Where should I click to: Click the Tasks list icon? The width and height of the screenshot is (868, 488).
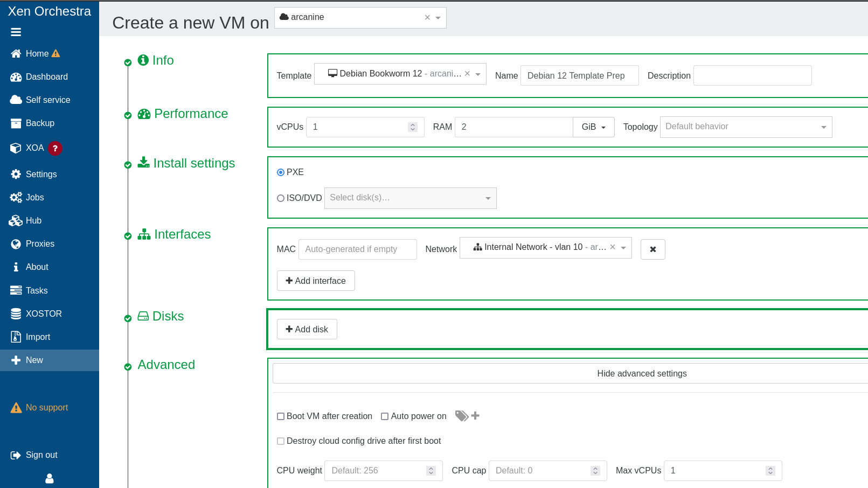pos(16,290)
